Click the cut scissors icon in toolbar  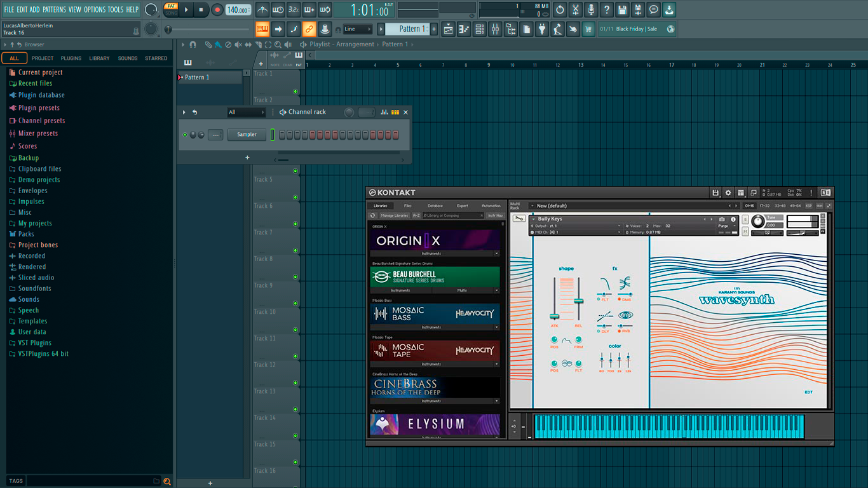click(576, 10)
